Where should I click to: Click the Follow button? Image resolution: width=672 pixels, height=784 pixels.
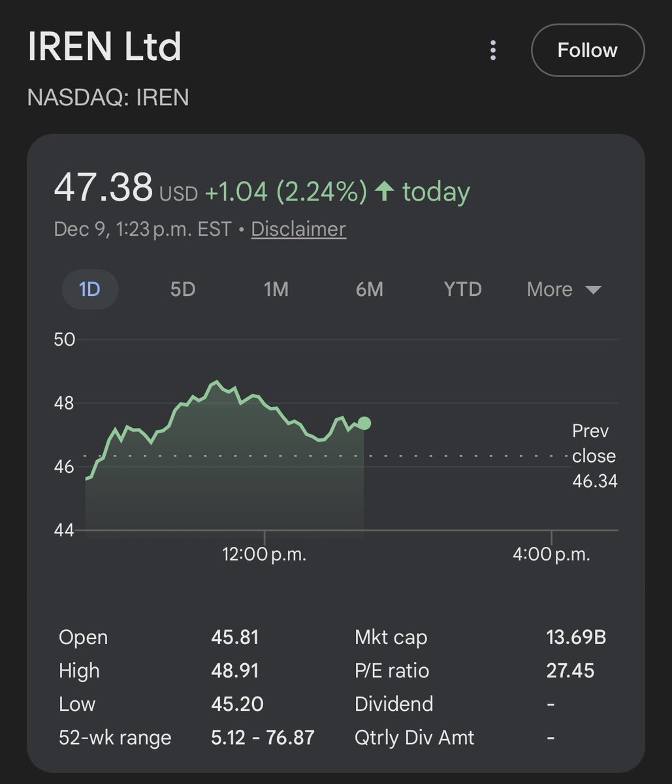point(588,50)
